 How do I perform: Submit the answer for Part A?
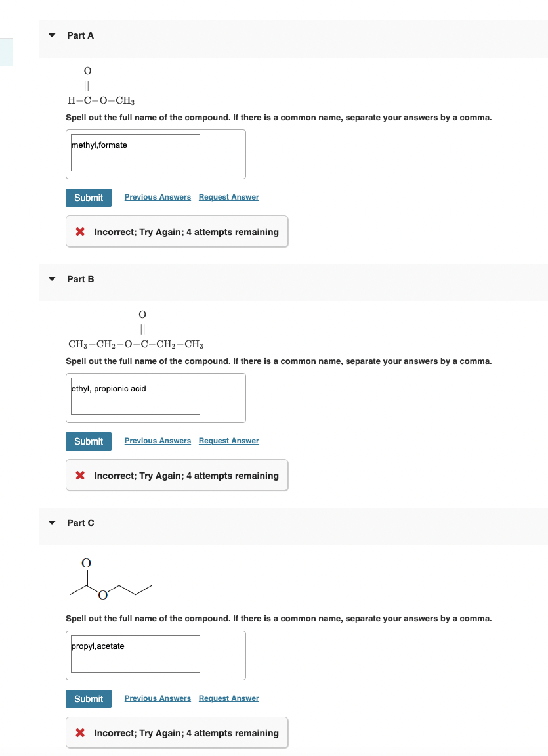tap(88, 197)
